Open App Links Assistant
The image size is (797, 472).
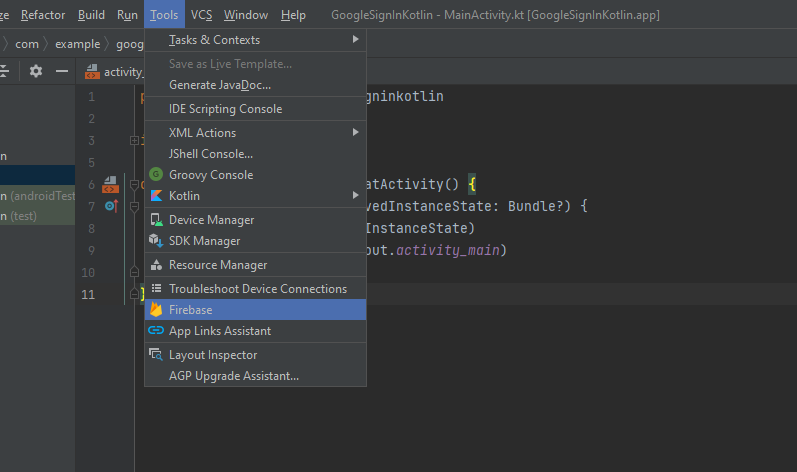[x=255, y=331]
